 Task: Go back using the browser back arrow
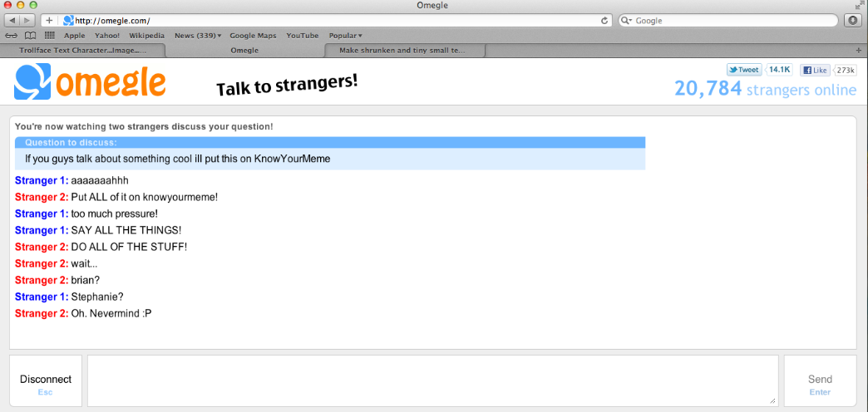point(12,20)
